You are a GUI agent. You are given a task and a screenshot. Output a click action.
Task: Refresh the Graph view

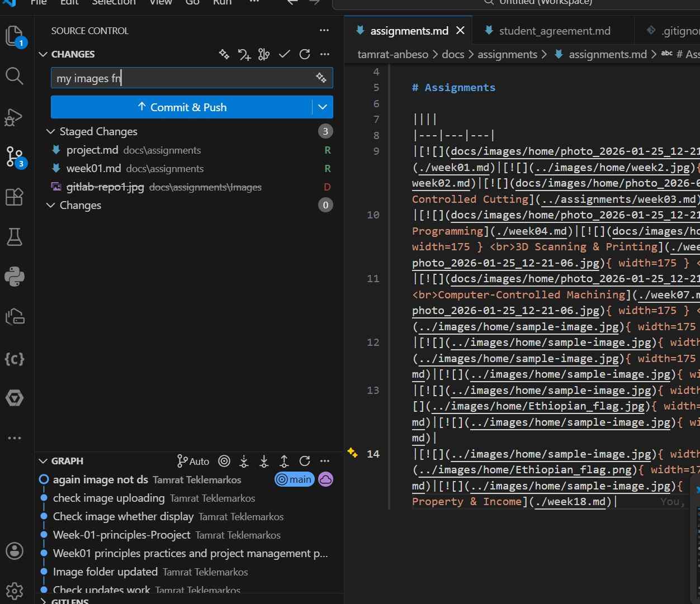pyautogui.click(x=305, y=461)
